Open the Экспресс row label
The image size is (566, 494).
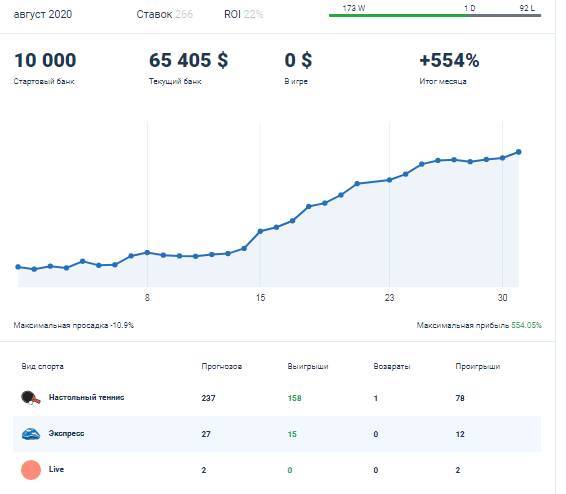pos(66,433)
